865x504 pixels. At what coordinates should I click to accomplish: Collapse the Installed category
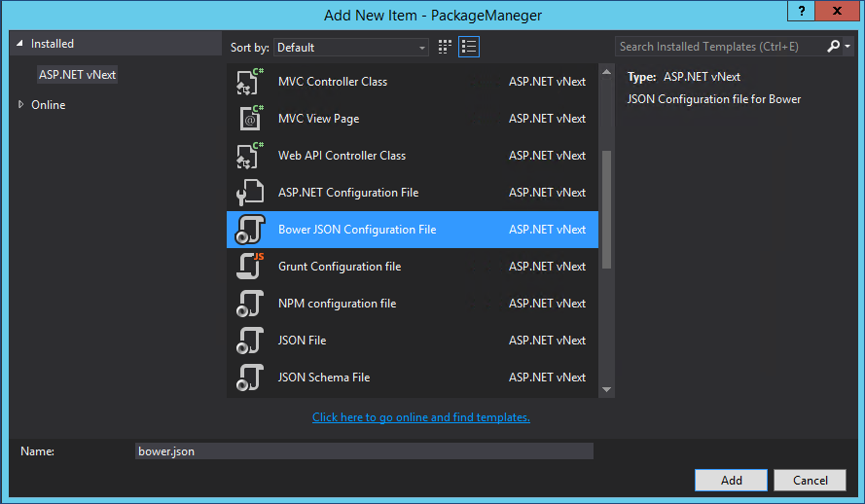point(19,43)
